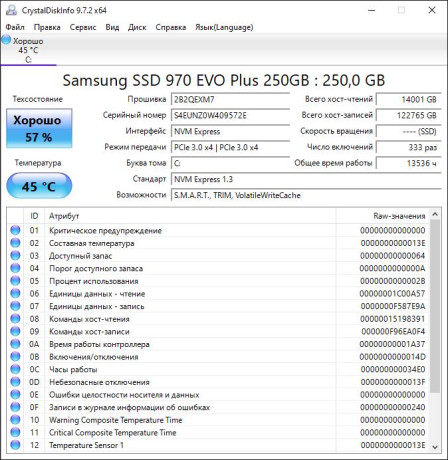This screenshot has width=448, height=460.
Task: Click status icon for attribute 01 Критическое предупреждение
Action: 15,230
